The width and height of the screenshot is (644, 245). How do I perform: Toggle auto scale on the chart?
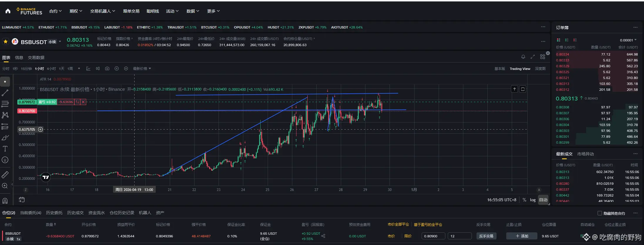[543, 200]
